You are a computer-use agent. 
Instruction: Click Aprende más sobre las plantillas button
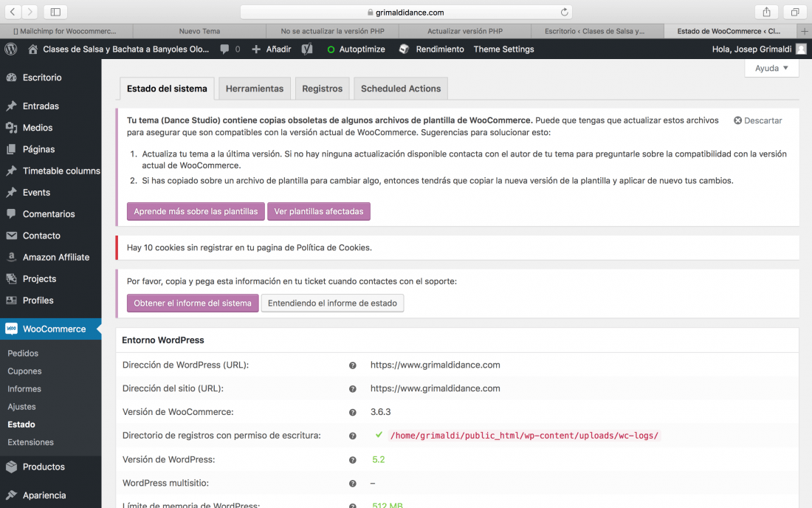pos(196,211)
